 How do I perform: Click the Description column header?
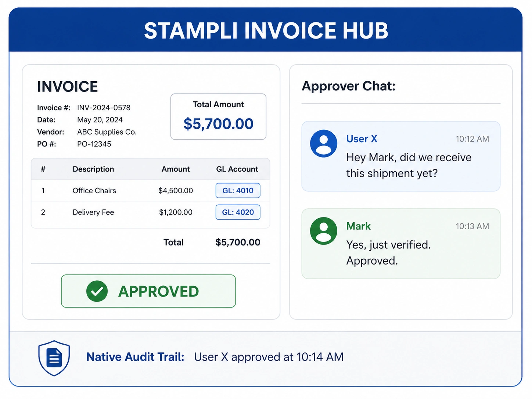pos(93,169)
